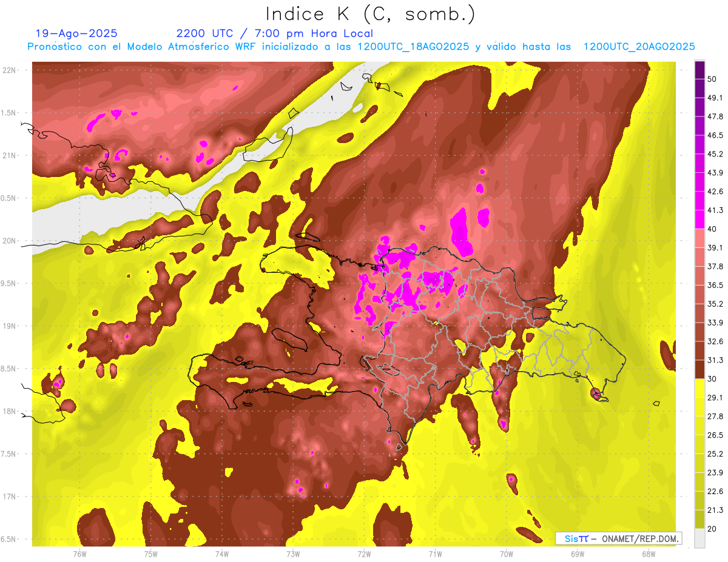The image size is (728, 562).
Task: Click the legend value "47.8"
Action: click(x=716, y=116)
